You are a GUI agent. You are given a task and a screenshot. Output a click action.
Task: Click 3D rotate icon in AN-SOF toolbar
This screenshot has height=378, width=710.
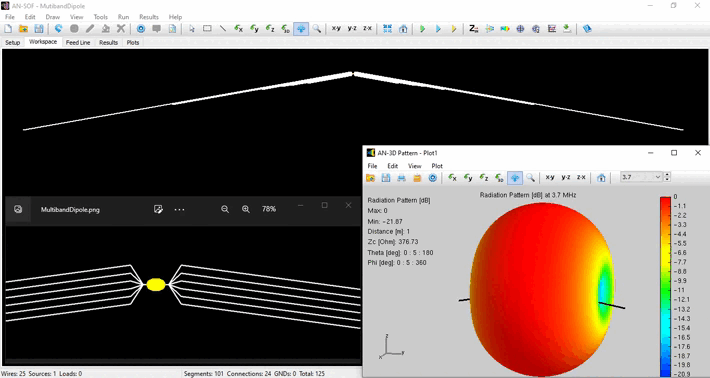tap(285, 29)
